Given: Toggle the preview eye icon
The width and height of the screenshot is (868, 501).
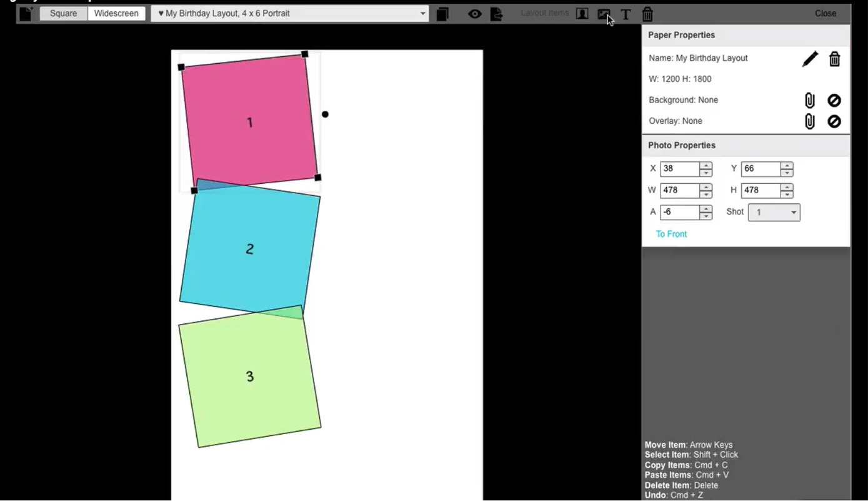Looking at the screenshot, I should (475, 14).
